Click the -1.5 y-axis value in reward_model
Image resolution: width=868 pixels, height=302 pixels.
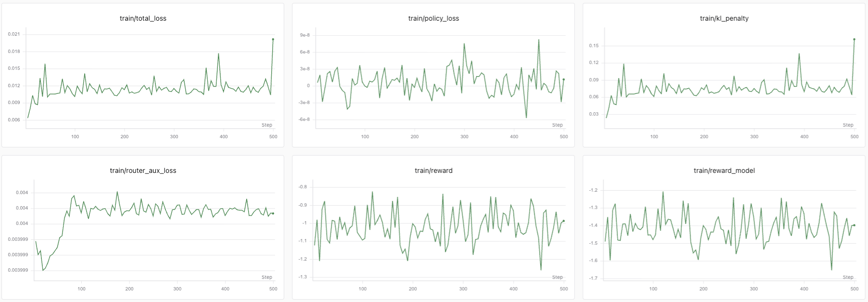pos(593,243)
